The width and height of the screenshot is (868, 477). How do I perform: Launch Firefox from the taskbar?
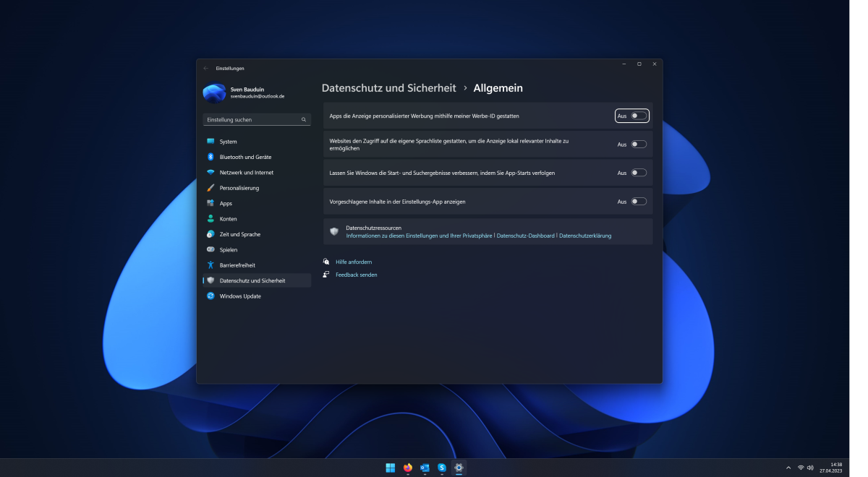tap(408, 468)
